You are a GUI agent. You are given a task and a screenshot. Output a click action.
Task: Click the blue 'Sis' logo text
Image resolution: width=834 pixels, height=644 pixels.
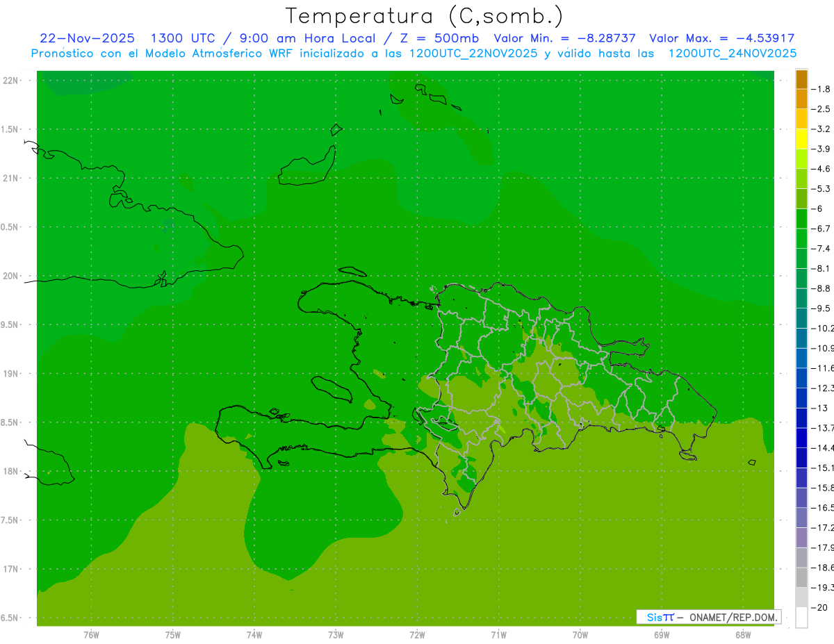[x=654, y=617]
